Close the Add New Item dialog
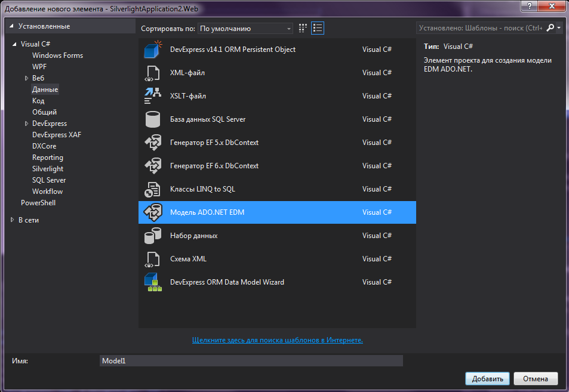Viewport: 569px width, 392px height. click(552, 6)
